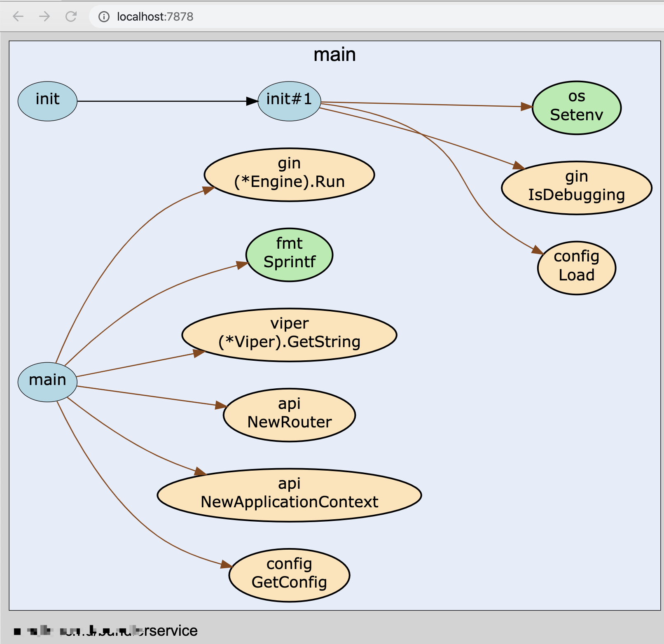Click the main cluster title label

pyautogui.click(x=334, y=55)
